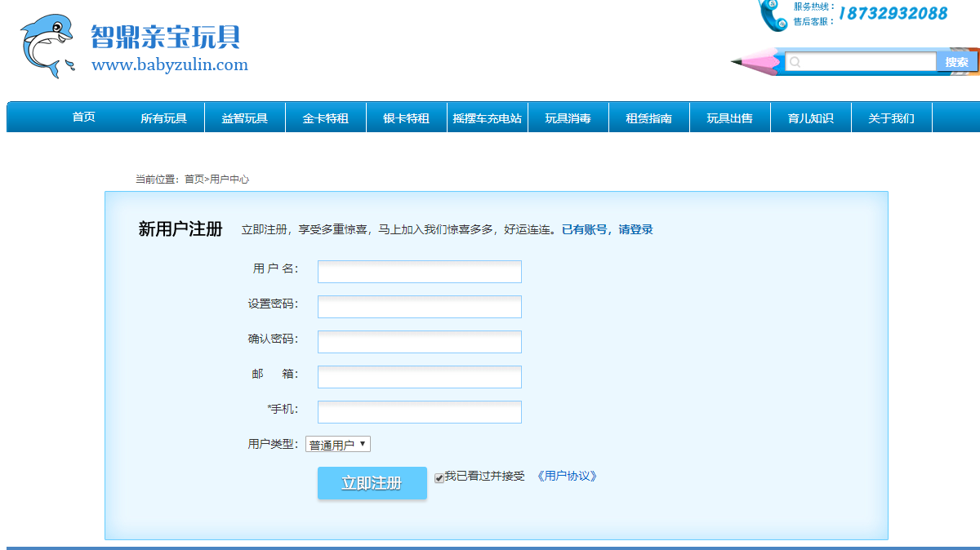Click the 已有账号，请登录 link
The height and width of the screenshot is (550, 980).
click(607, 229)
